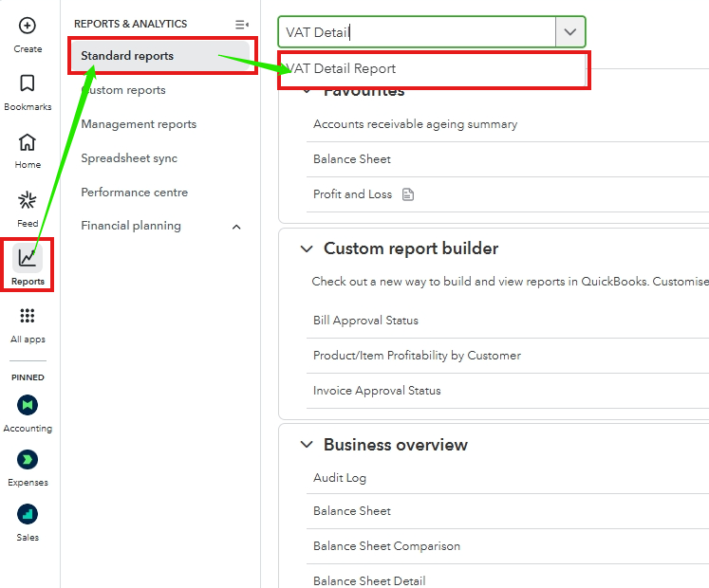Open the report search dropdown arrow
The height and width of the screenshot is (588, 709).
point(569,31)
